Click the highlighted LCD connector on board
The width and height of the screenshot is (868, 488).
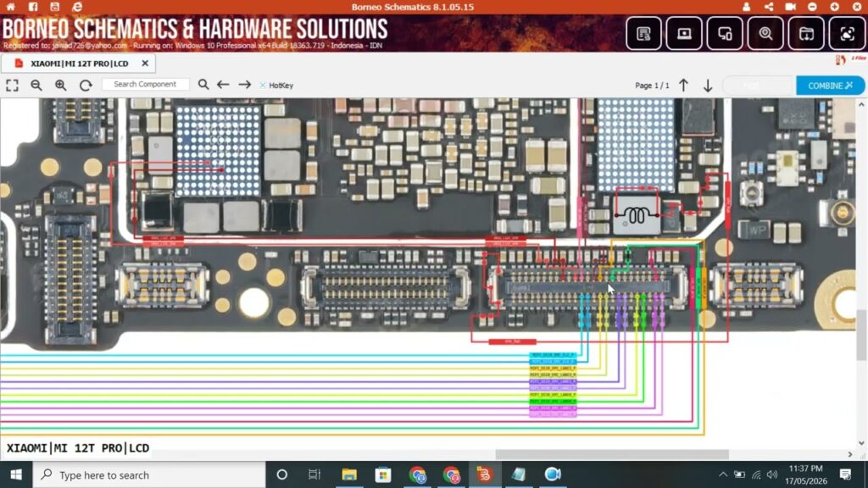coord(587,287)
